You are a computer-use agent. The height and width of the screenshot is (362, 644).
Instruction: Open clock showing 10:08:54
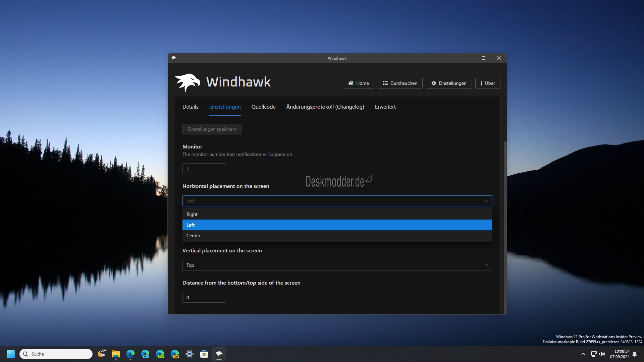click(x=620, y=354)
